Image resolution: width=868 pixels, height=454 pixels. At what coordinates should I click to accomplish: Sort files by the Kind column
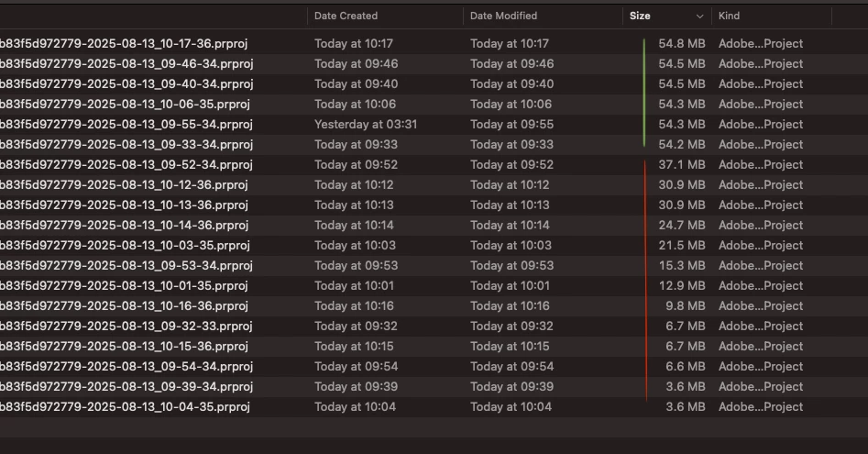point(729,17)
